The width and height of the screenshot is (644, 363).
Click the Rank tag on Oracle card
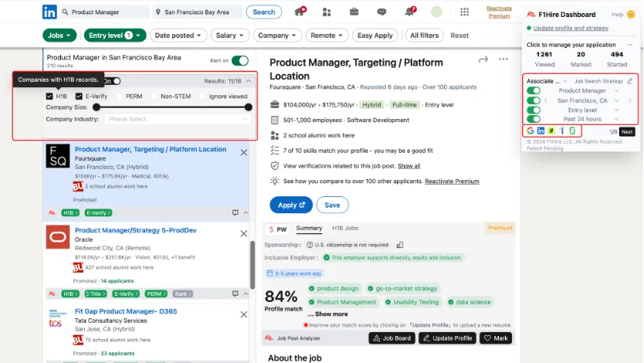183,293
